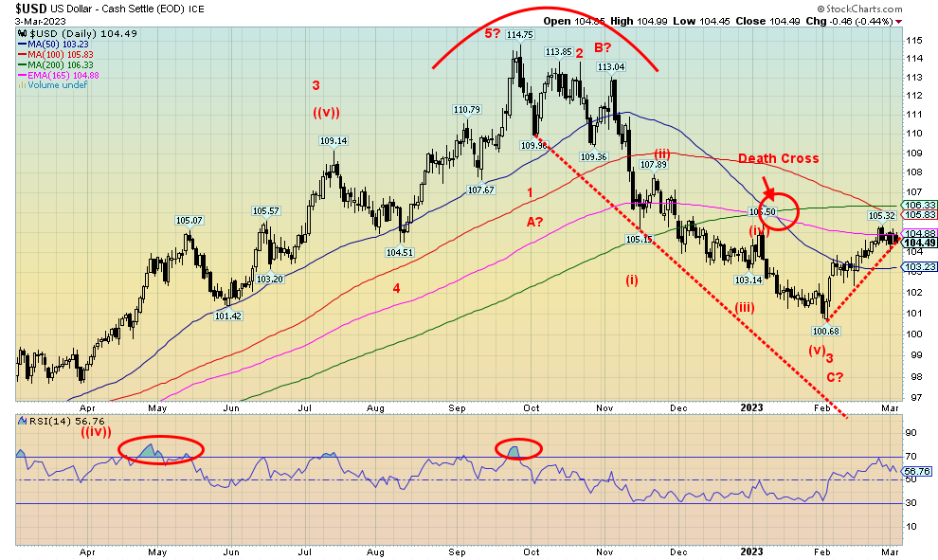Click the 100.68 low price label
This screenshot has height=560, width=938.
coord(826,331)
